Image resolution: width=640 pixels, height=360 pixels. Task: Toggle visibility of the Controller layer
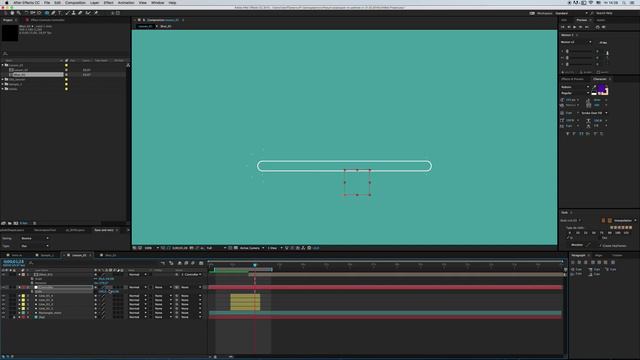click(3, 287)
